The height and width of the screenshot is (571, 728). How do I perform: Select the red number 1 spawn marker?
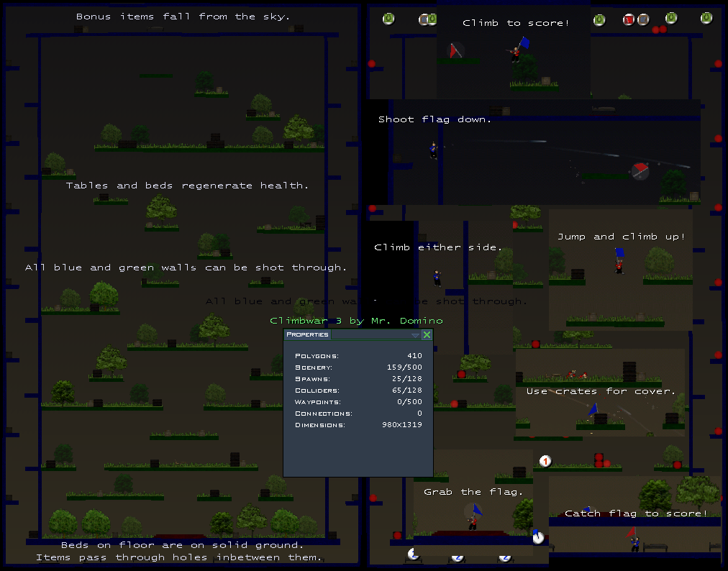click(x=545, y=460)
